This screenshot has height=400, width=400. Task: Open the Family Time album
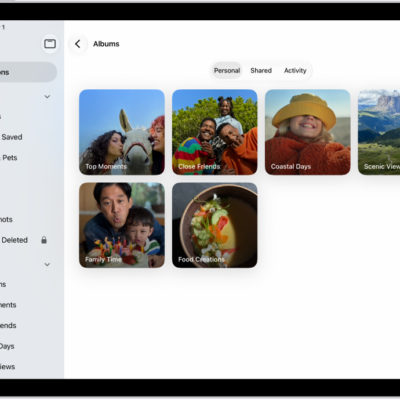pos(122,225)
